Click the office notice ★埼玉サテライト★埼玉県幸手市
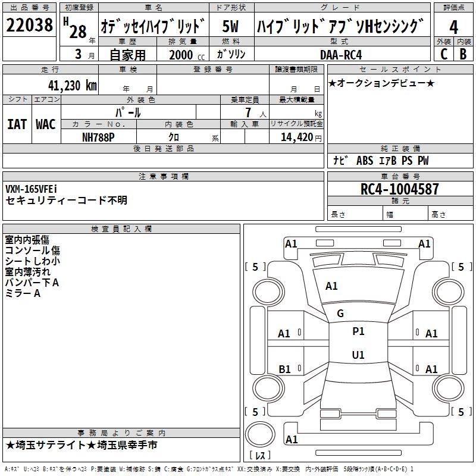Screen dimensions: 476x476 click(x=82, y=445)
